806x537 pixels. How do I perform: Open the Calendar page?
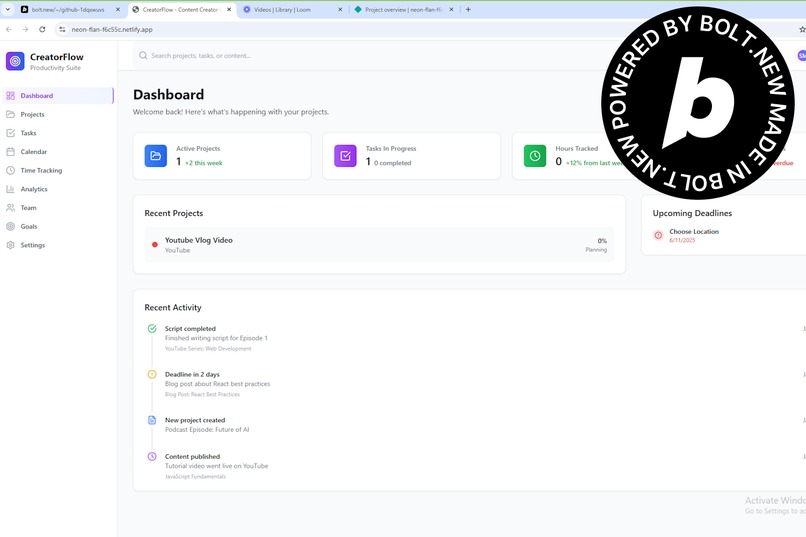(58, 152)
